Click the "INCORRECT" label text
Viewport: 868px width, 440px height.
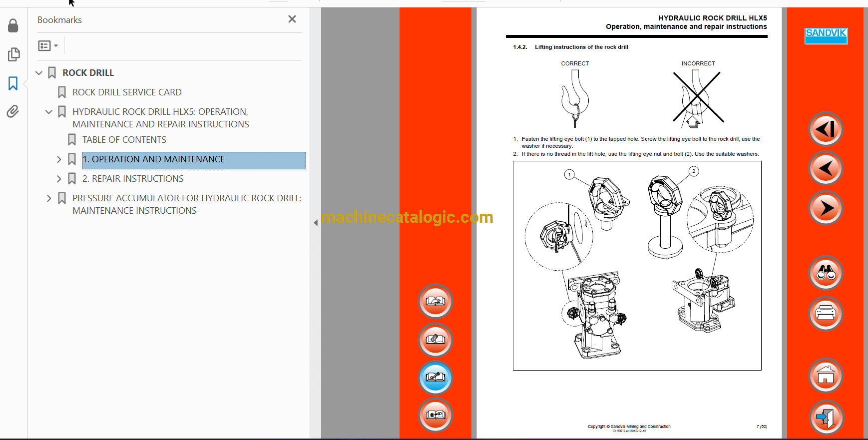tap(698, 63)
